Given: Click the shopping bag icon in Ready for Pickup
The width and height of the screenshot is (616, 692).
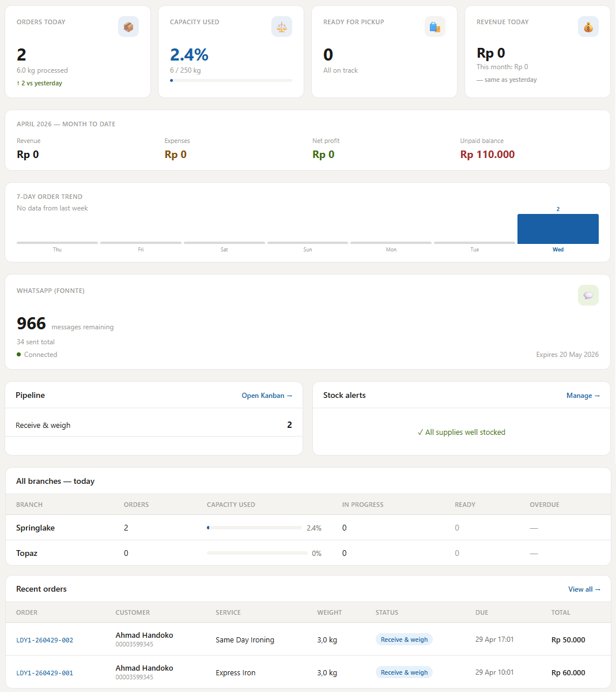Looking at the screenshot, I should 435,27.
